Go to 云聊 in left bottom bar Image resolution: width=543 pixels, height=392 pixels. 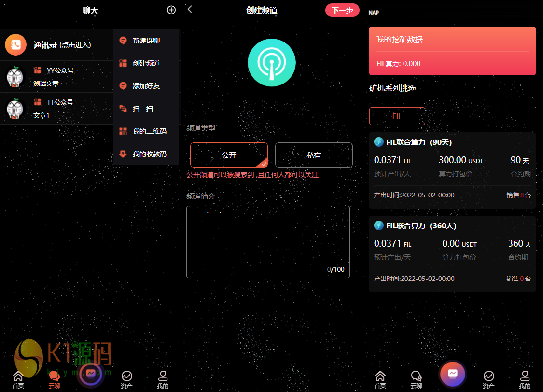click(x=55, y=380)
